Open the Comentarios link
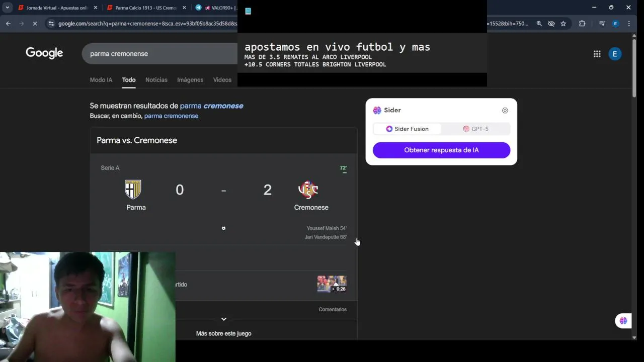The width and height of the screenshot is (644, 362). (333, 309)
